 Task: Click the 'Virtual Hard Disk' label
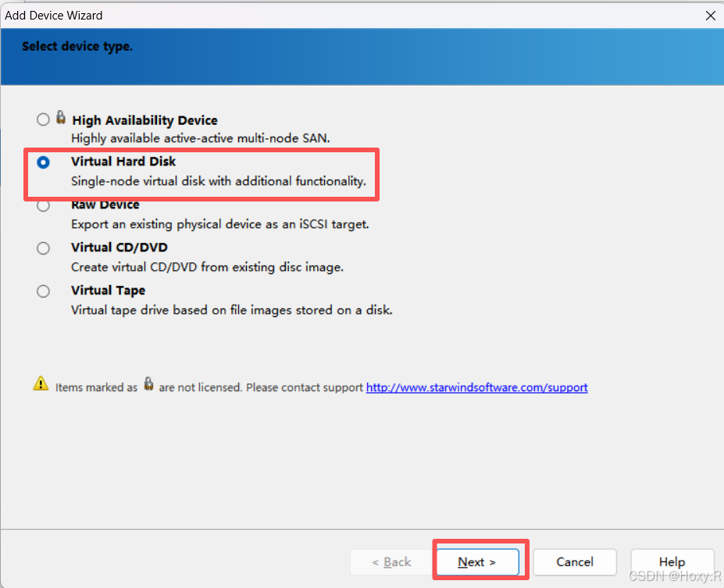point(123,162)
